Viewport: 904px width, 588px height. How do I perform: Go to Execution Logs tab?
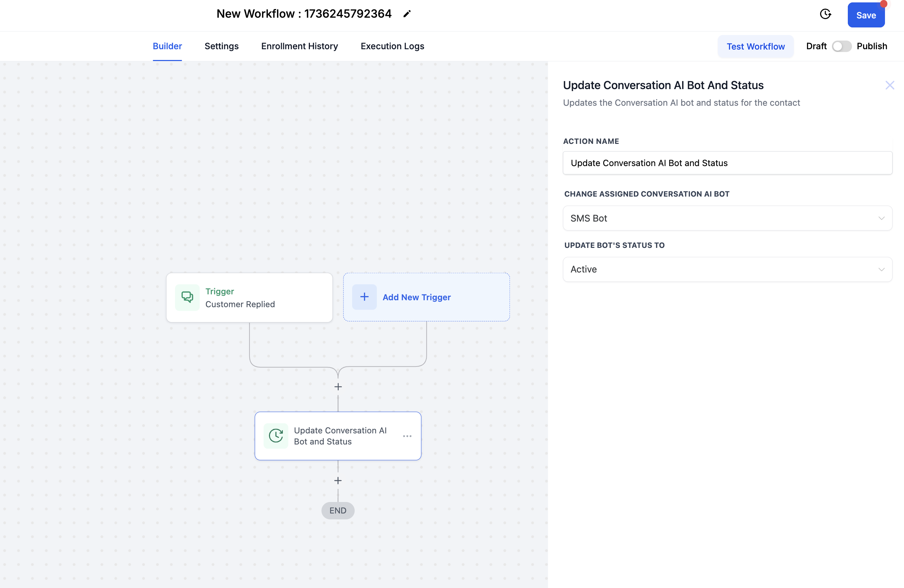pyautogui.click(x=392, y=46)
